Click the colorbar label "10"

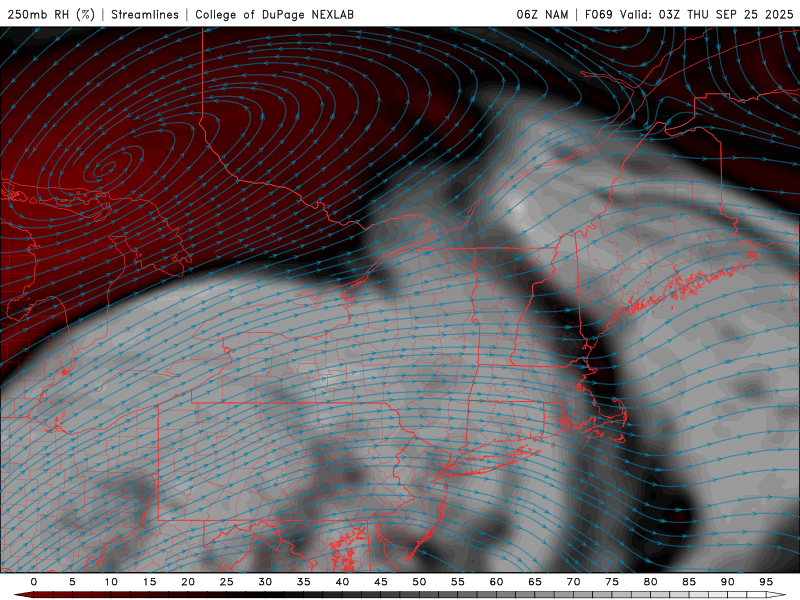click(x=111, y=582)
